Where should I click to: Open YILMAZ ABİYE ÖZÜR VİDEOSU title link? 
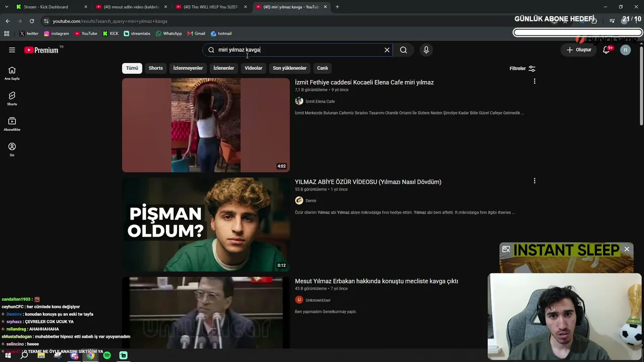coord(368,182)
